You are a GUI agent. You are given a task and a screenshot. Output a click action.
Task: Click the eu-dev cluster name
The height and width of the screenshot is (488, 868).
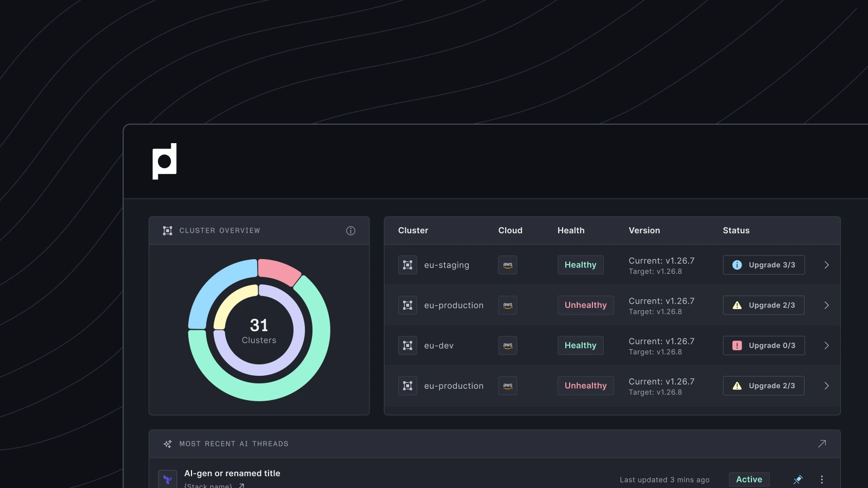[439, 345]
